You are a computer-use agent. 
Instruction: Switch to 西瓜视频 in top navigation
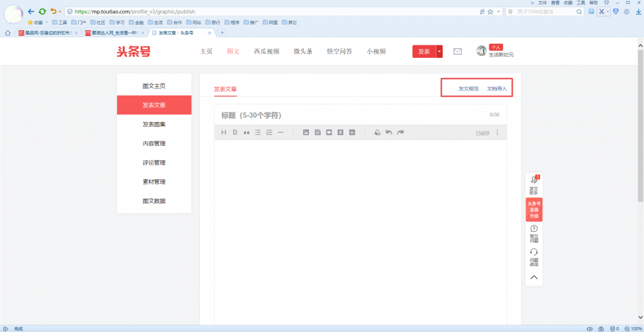coord(266,52)
